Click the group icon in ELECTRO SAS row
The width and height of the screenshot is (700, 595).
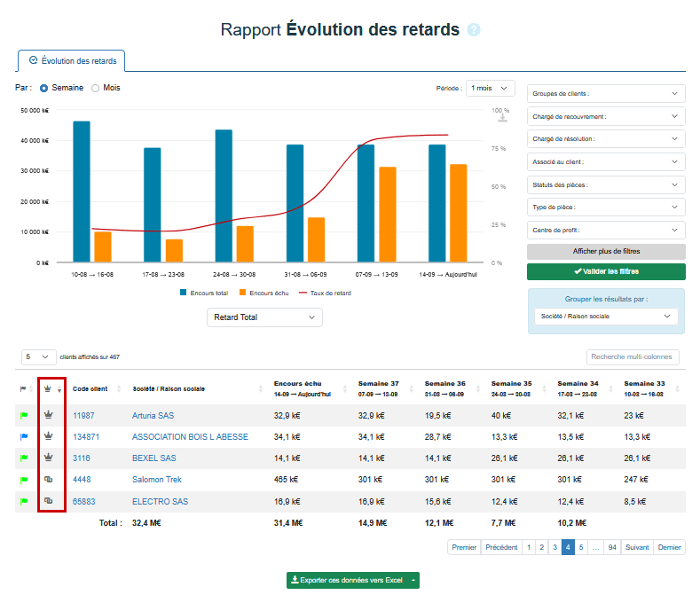tap(49, 501)
